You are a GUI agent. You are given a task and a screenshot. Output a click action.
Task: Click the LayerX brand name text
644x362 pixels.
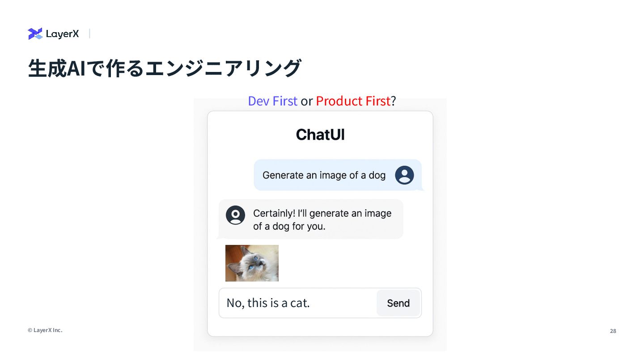click(x=62, y=34)
